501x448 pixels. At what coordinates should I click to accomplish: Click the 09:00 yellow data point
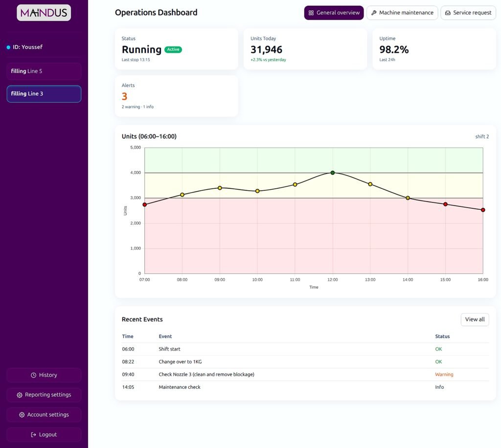click(220, 188)
